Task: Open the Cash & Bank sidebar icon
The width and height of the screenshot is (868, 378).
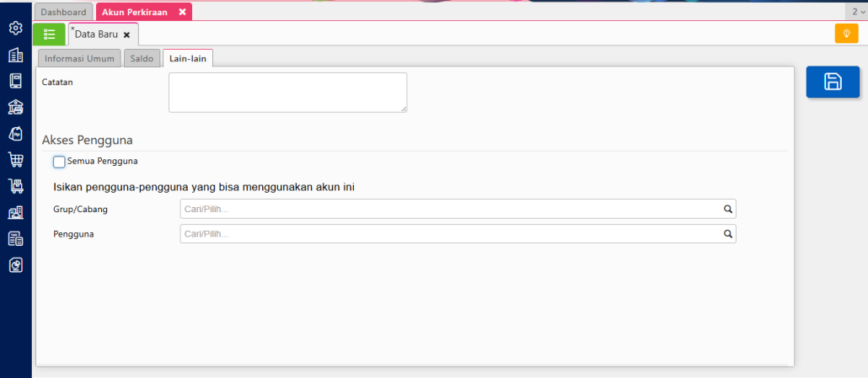Action: (x=15, y=107)
